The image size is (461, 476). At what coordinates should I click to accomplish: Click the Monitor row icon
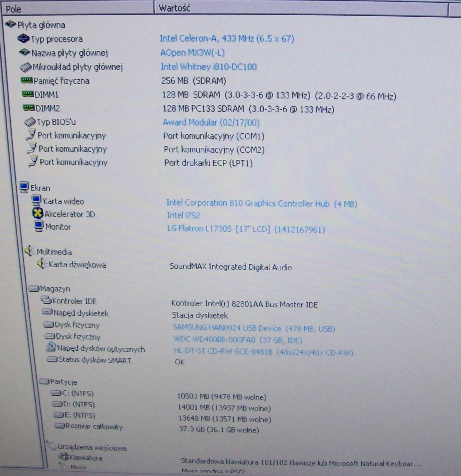[38, 226]
